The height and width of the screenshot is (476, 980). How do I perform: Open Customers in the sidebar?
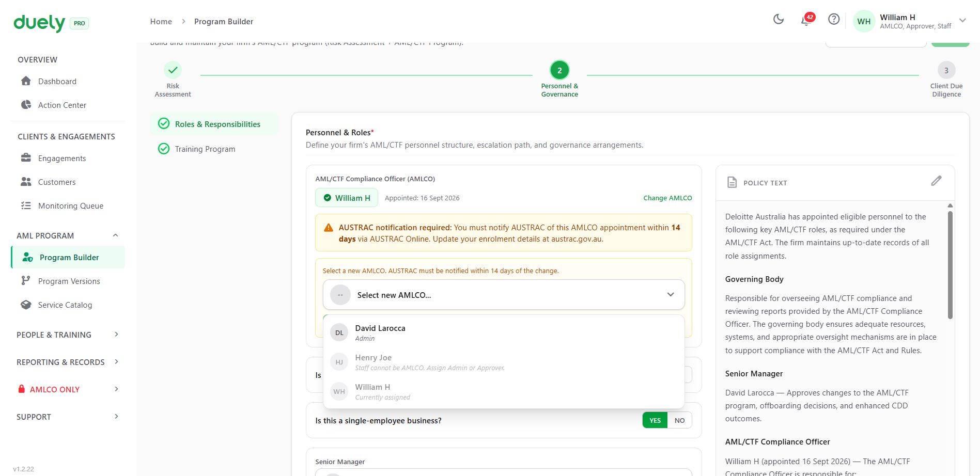coord(68,182)
